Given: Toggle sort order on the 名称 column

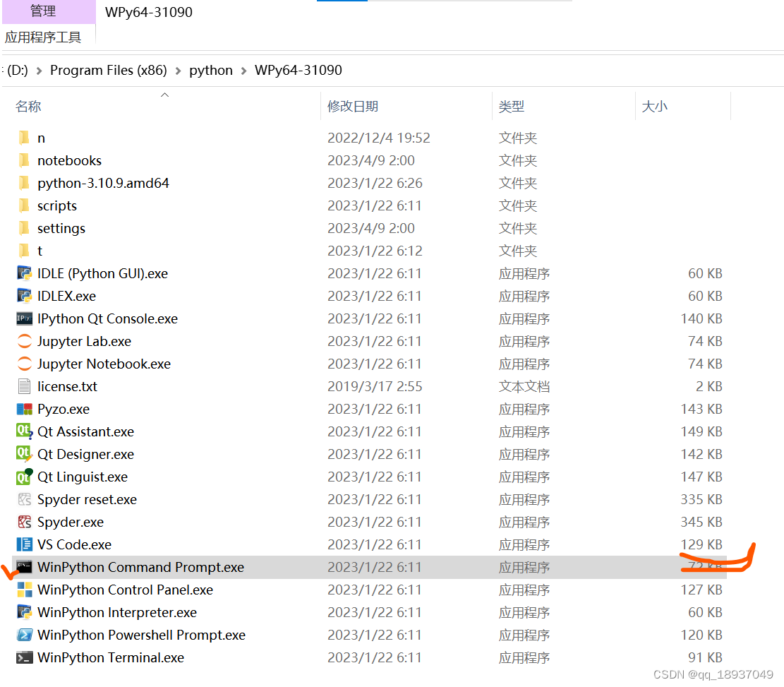Looking at the screenshot, I should [x=28, y=106].
